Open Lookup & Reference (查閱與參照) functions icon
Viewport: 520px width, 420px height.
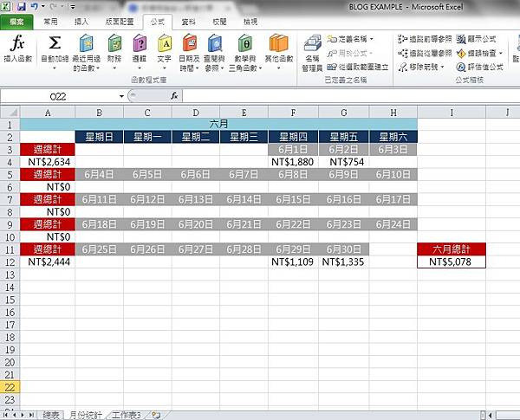[x=215, y=43]
